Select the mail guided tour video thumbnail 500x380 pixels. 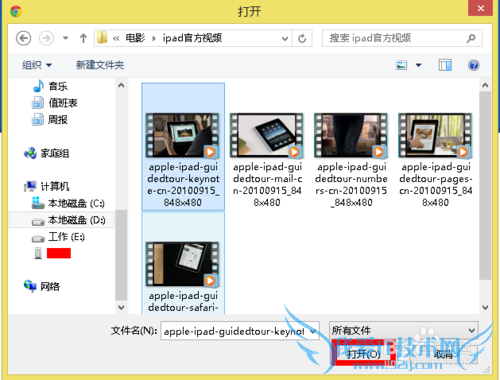pos(267,135)
